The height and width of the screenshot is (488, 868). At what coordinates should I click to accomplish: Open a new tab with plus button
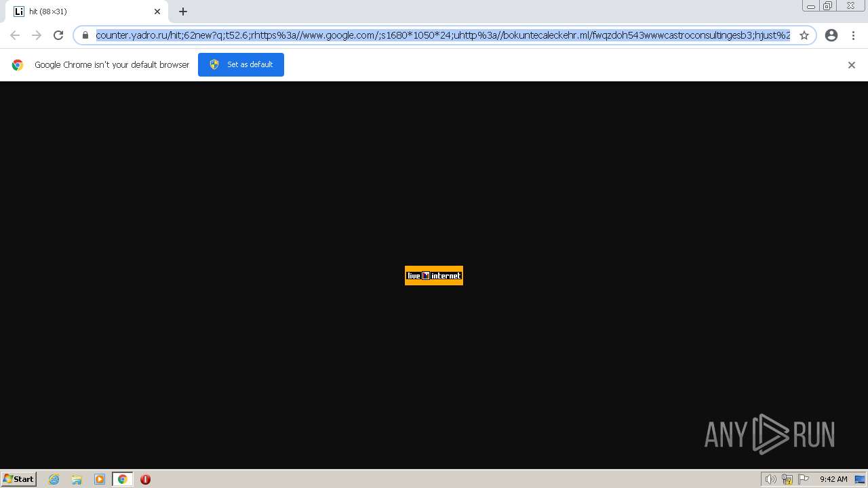pos(183,12)
